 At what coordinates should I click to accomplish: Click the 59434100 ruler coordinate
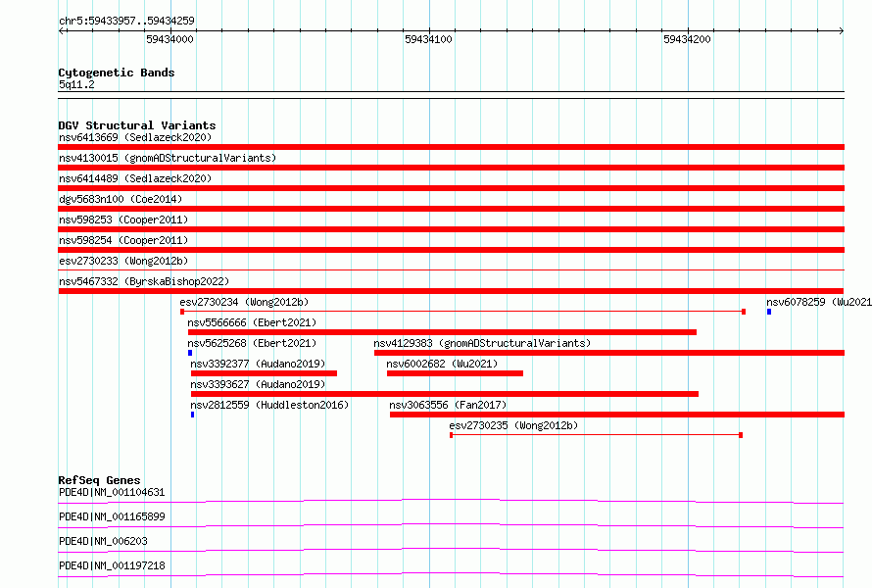point(428,39)
